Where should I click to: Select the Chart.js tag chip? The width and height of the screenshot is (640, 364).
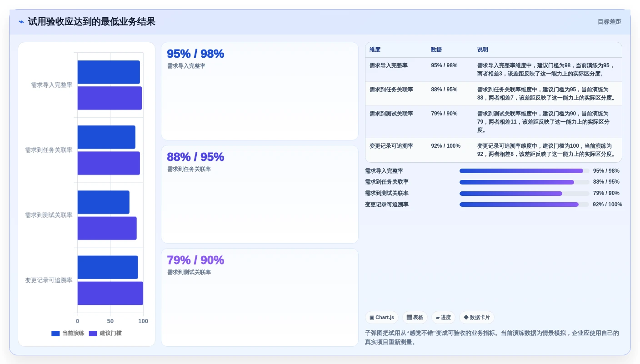[x=382, y=318]
